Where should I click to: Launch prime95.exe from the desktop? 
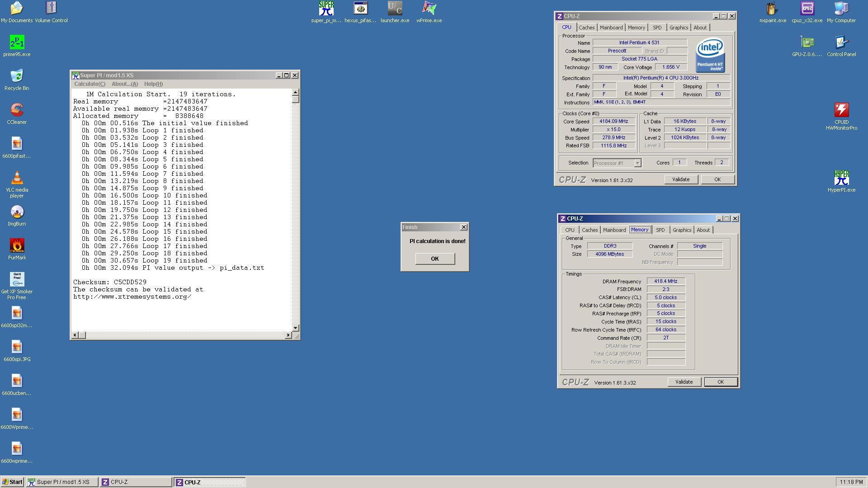[17, 46]
